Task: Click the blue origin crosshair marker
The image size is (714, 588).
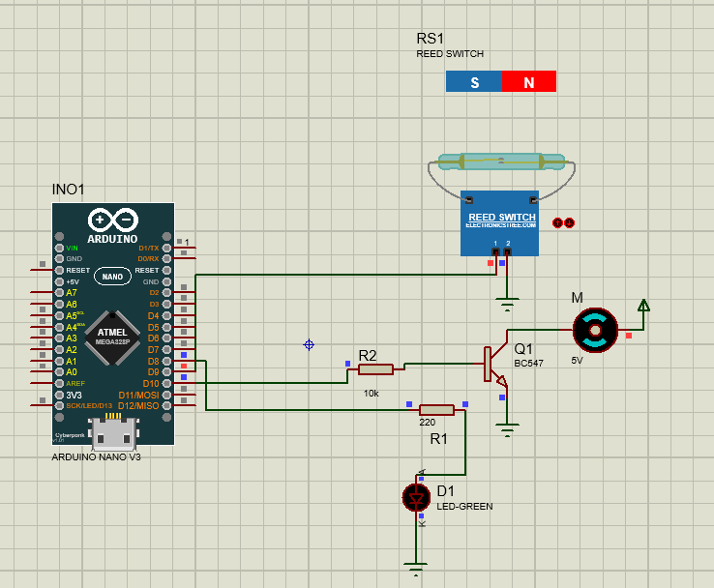Action: pos(309,344)
